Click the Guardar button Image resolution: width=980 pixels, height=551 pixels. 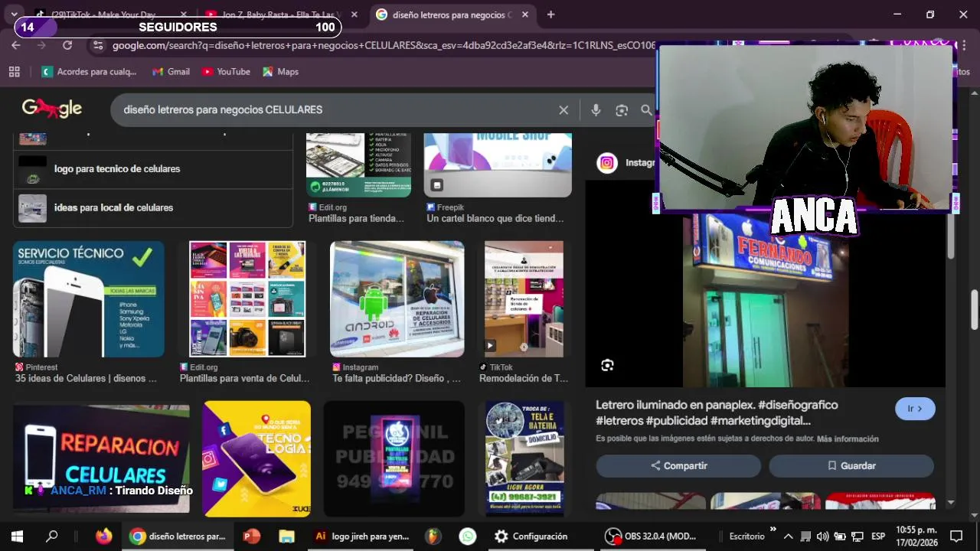851,465
